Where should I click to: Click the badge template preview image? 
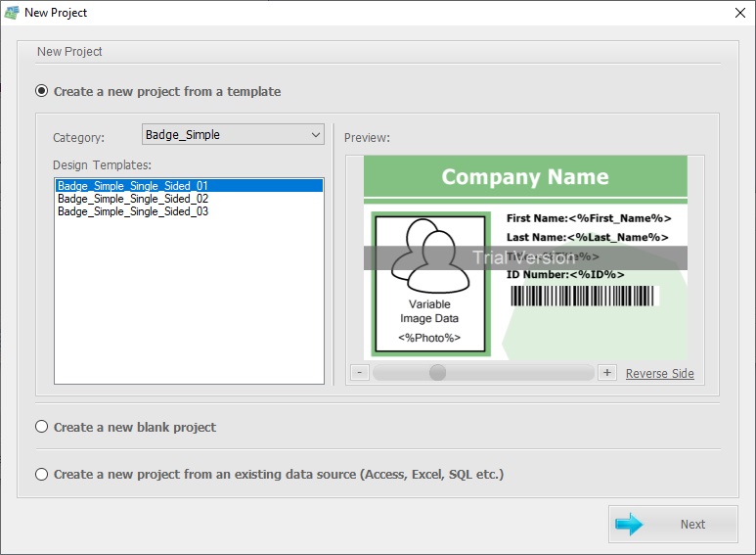click(x=525, y=257)
